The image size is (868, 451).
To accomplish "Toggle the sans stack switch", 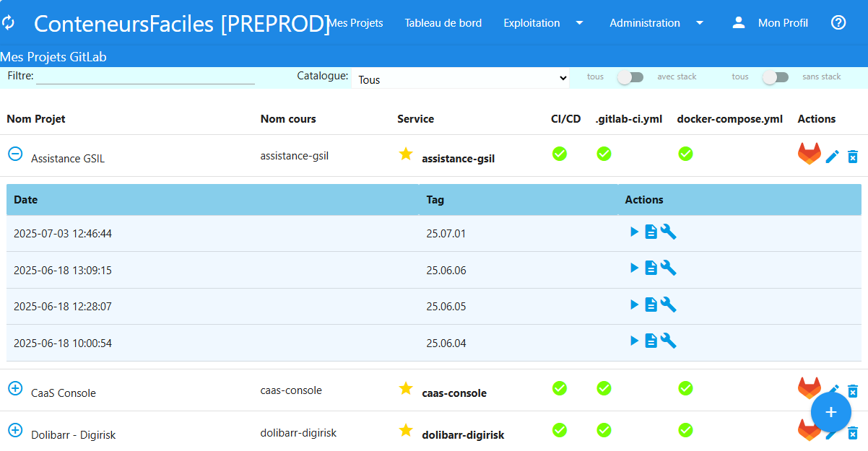I will point(776,76).
